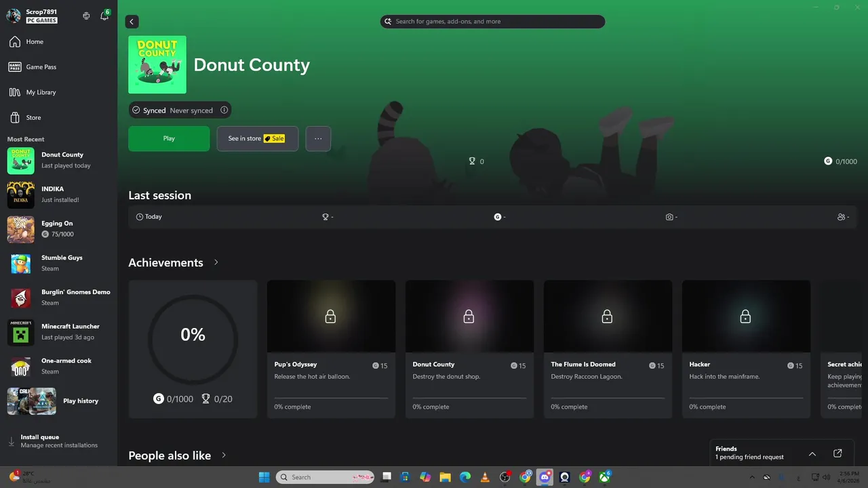Click See in store button

[x=258, y=138]
